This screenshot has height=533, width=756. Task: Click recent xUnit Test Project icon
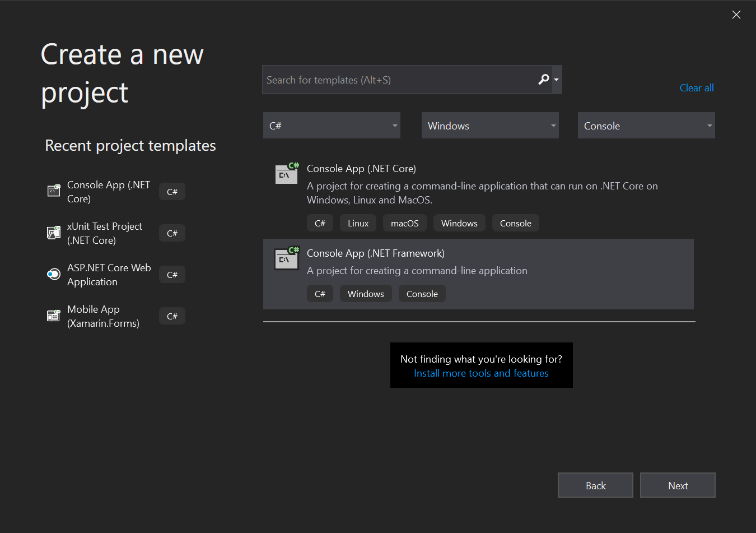pos(53,233)
